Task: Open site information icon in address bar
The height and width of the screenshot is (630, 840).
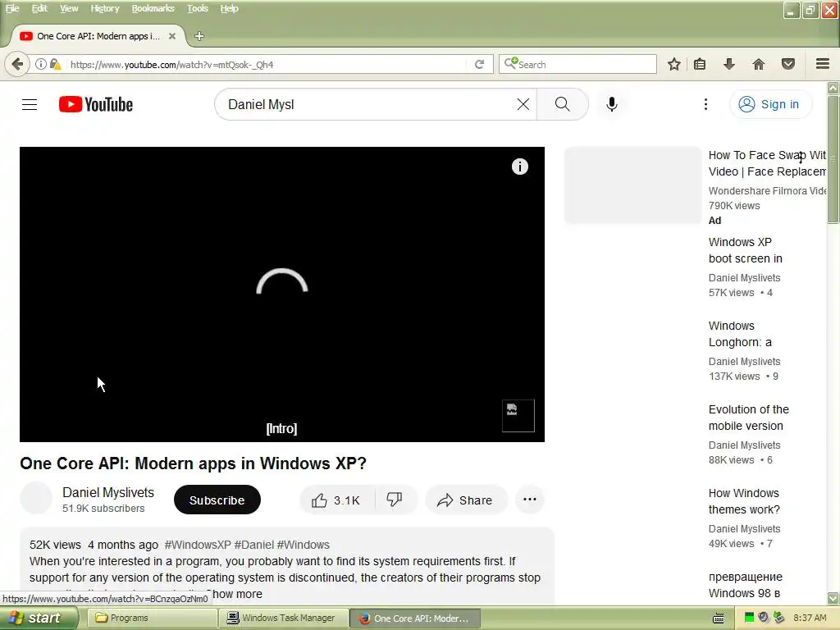Action: [41, 64]
